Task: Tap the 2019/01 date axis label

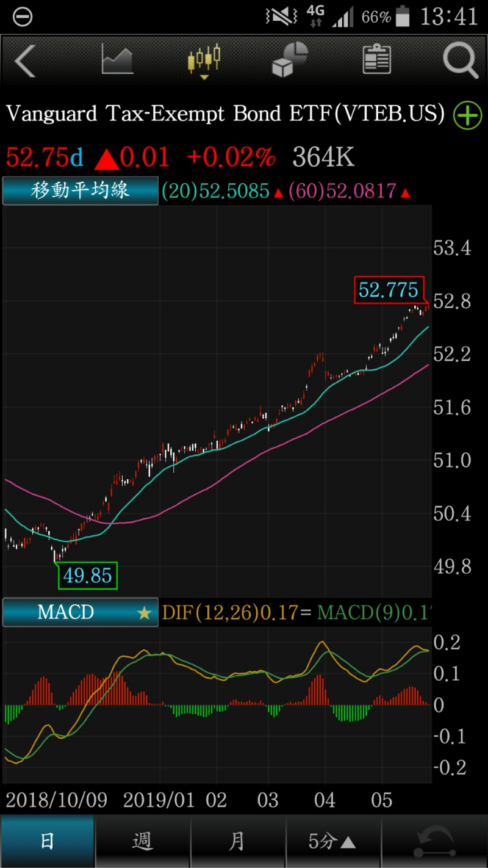Action: (159, 800)
